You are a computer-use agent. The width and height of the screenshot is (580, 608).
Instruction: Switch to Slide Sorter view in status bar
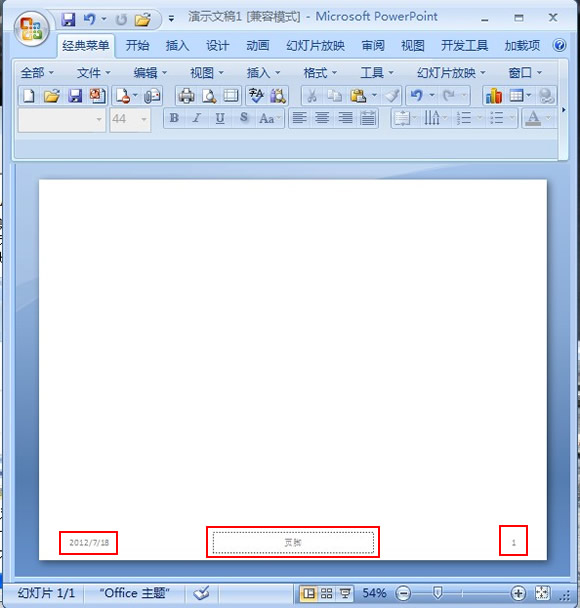click(326, 593)
